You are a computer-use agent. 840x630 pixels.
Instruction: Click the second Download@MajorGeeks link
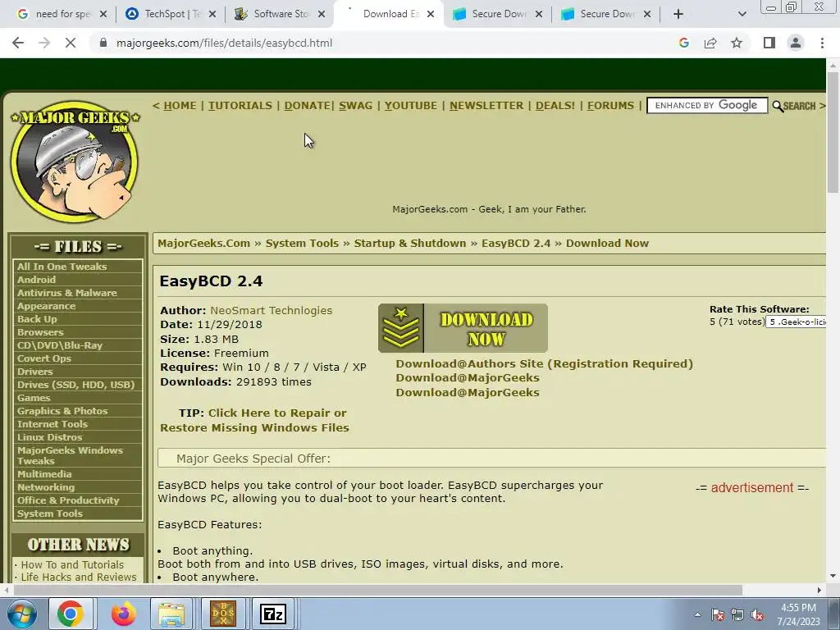pyautogui.click(x=467, y=392)
